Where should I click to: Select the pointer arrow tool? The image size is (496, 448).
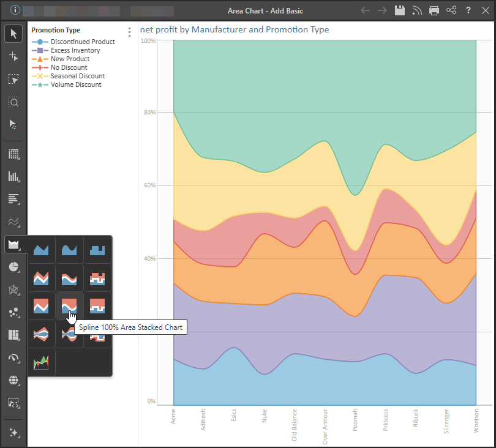point(13,34)
